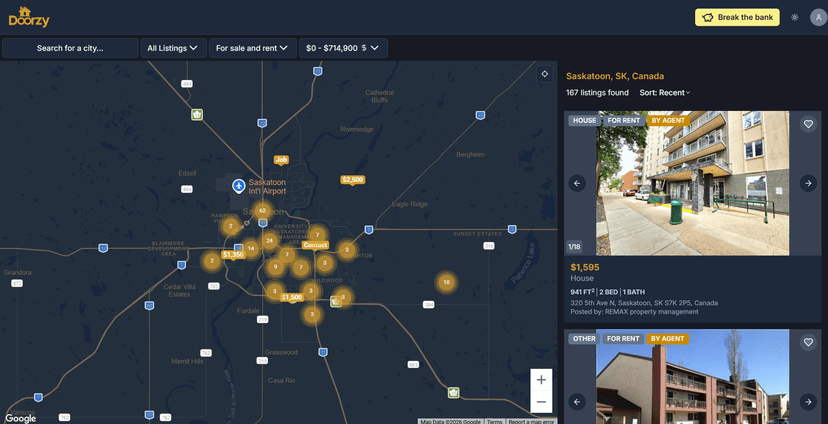Go to previous photo of first listing

pos(577,183)
